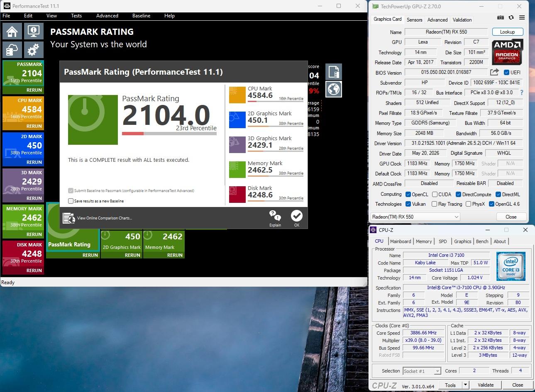
Task: Click the save results document icon
Action: click(x=334, y=72)
